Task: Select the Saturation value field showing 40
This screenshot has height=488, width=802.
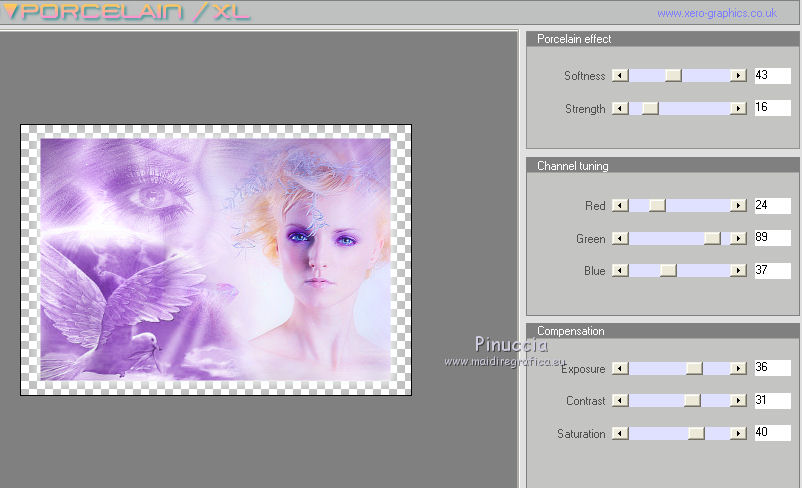Action: pos(773,433)
